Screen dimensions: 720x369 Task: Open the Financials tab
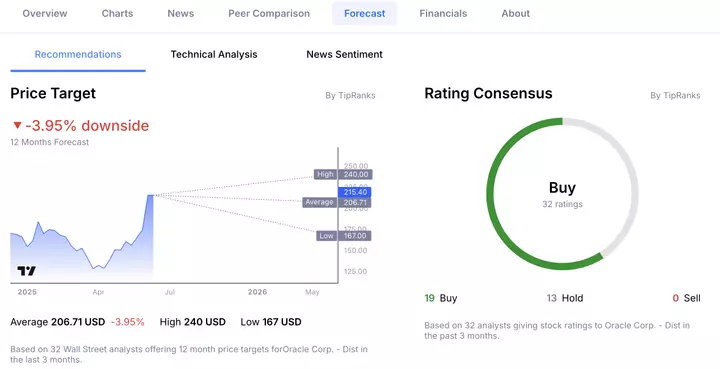pyautogui.click(x=443, y=13)
